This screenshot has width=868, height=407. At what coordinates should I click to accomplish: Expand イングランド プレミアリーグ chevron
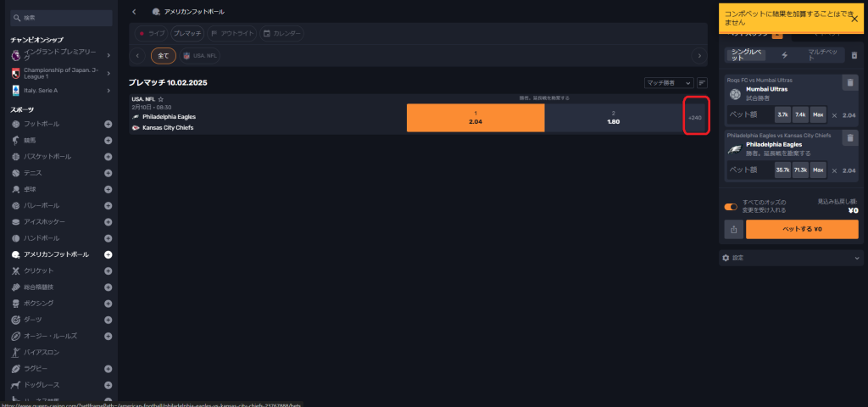(x=108, y=55)
